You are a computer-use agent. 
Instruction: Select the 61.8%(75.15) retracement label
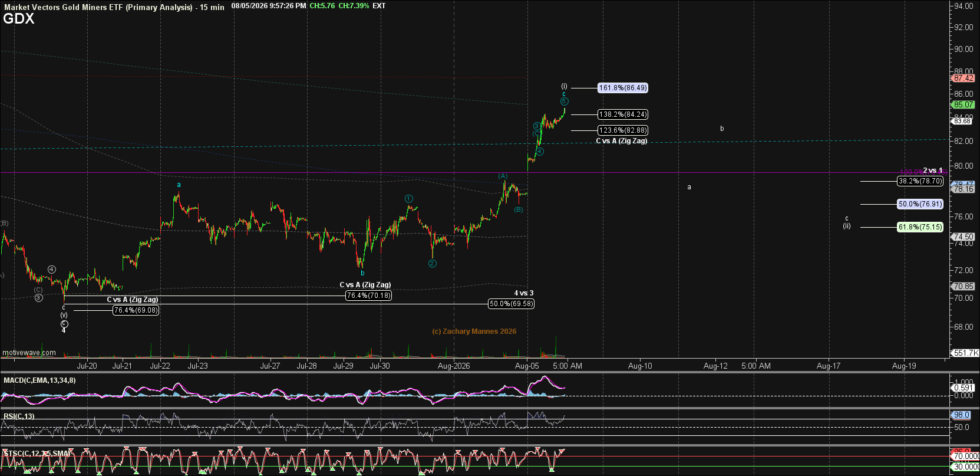point(920,227)
